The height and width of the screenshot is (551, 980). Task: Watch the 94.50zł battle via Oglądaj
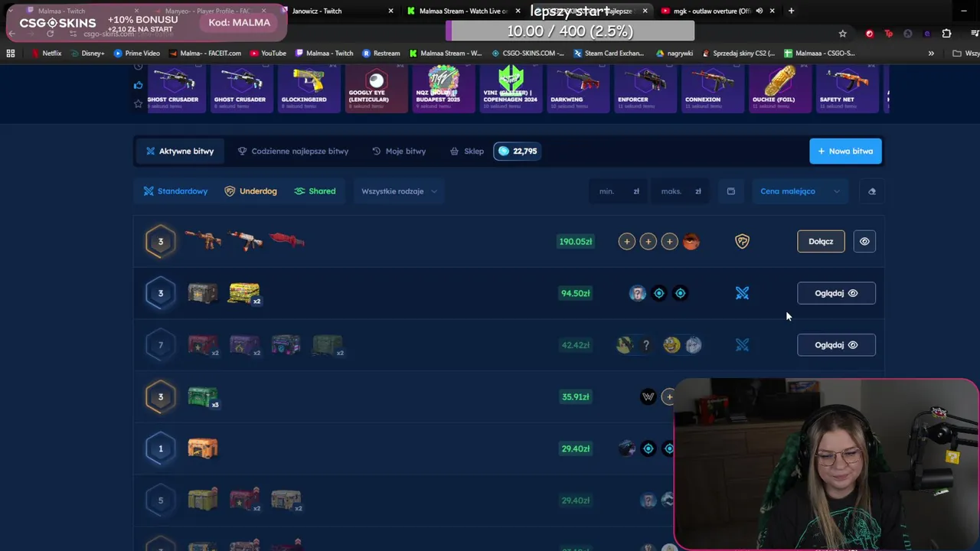click(x=836, y=293)
